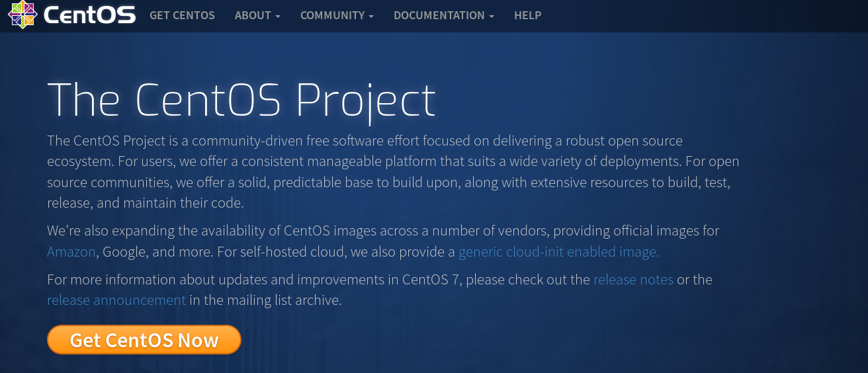Click the heading The CentOS Project
Viewport: 868px width, 373px height.
(241, 101)
